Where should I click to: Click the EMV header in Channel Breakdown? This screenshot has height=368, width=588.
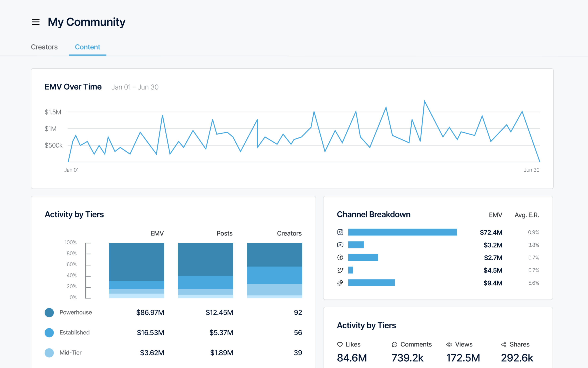click(x=496, y=215)
